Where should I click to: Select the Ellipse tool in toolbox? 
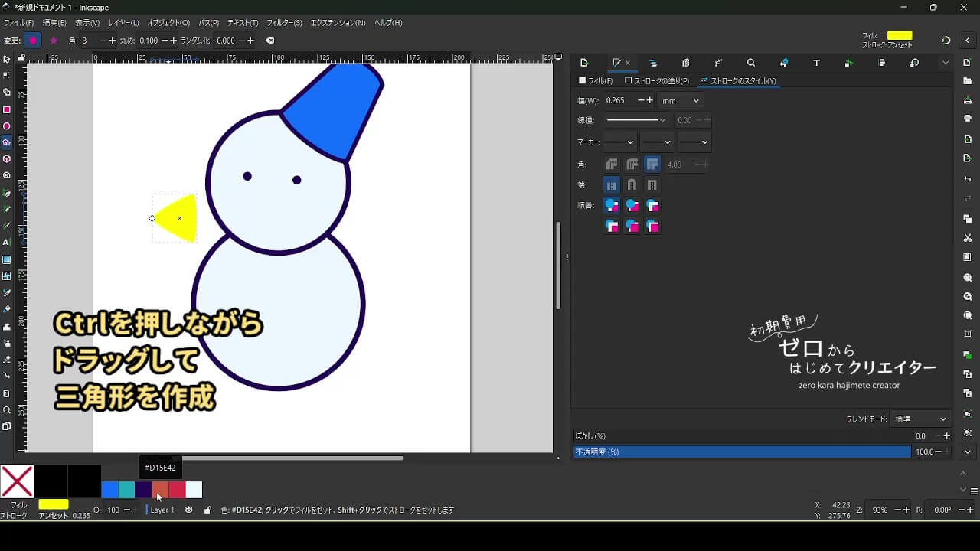pyautogui.click(x=7, y=126)
